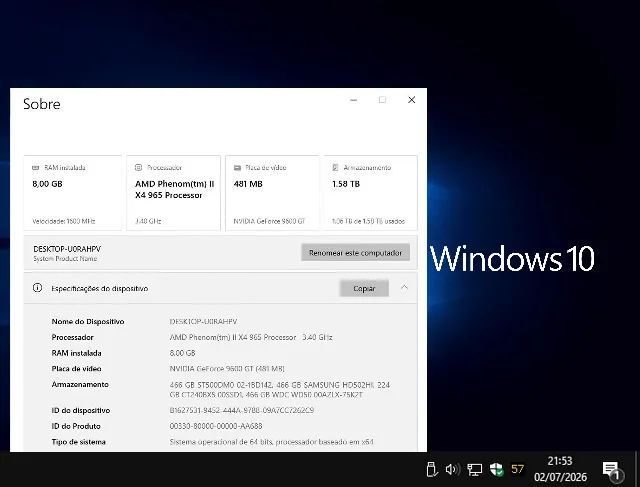Collapse the Especificações do dispositivo section
This screenshot has width=640, height=487.
(x=404, y=288)
